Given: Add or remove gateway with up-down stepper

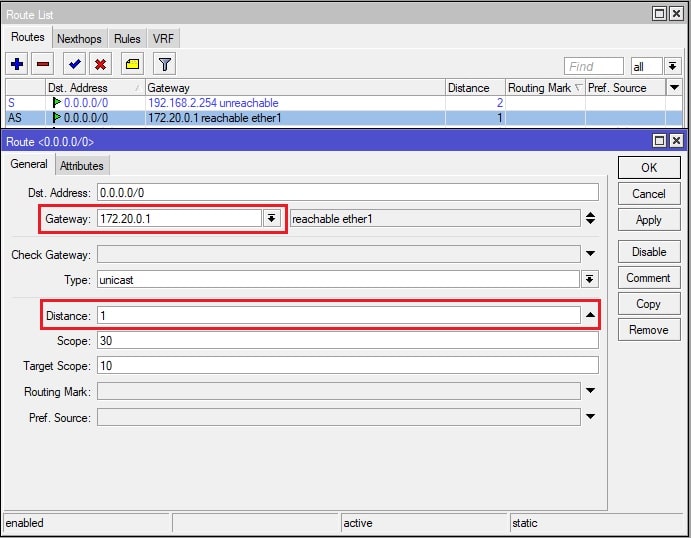Looking at the screenshot, I should coord(590,218).
